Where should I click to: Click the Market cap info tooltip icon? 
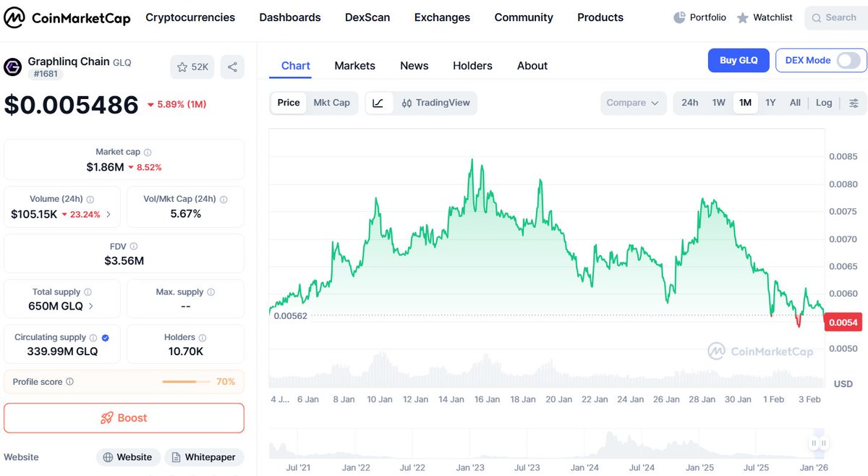[x=147, y=151]
